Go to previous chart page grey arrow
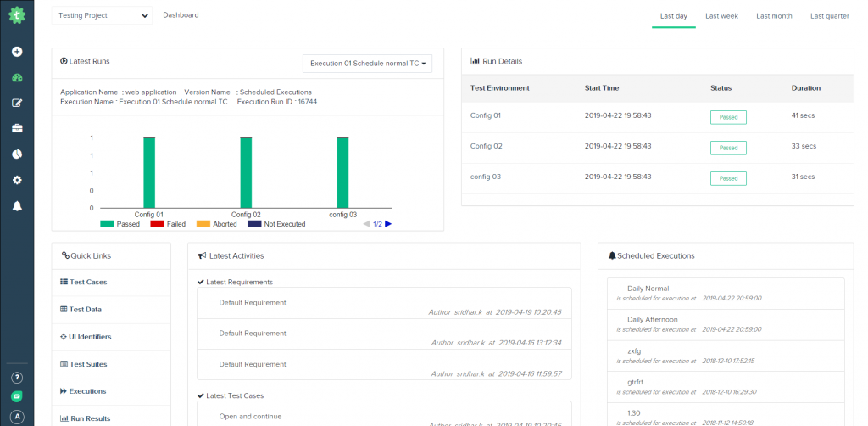The width and height of the screenshot is (868, 426). (x=366, y=224)
